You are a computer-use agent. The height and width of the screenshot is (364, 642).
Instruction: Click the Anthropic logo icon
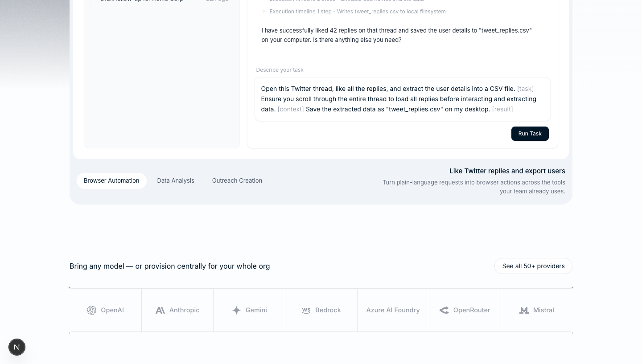pyautogui.click(x=160, y=310)
